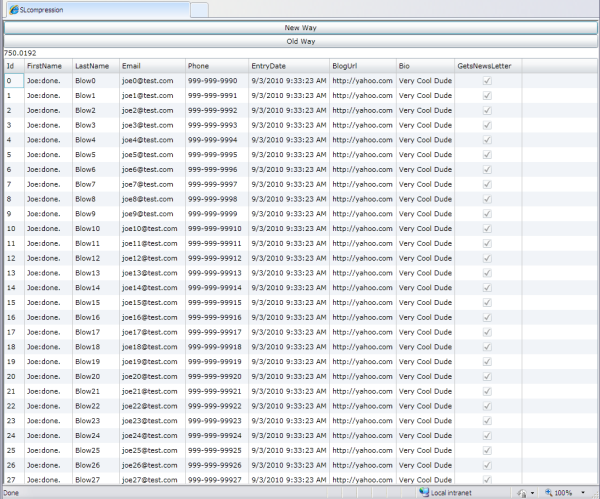Select the Blow19 last name cell

(96, 362)
